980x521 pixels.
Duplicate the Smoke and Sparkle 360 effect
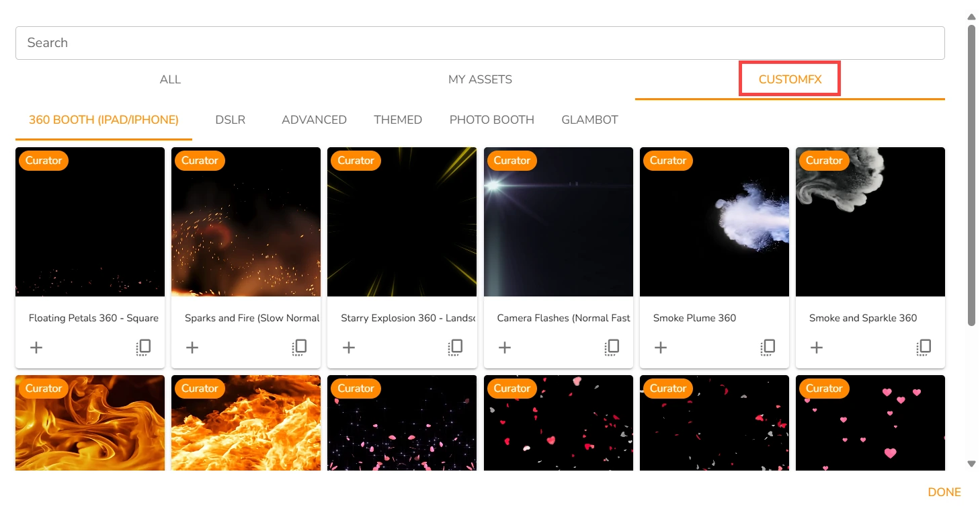tap(924, 348)
